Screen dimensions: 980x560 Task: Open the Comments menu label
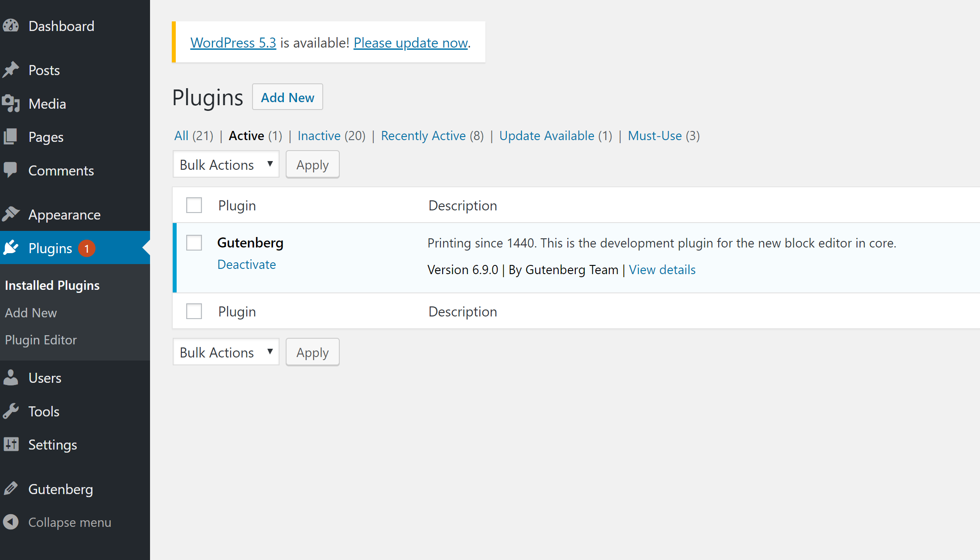tap(61, 170)
